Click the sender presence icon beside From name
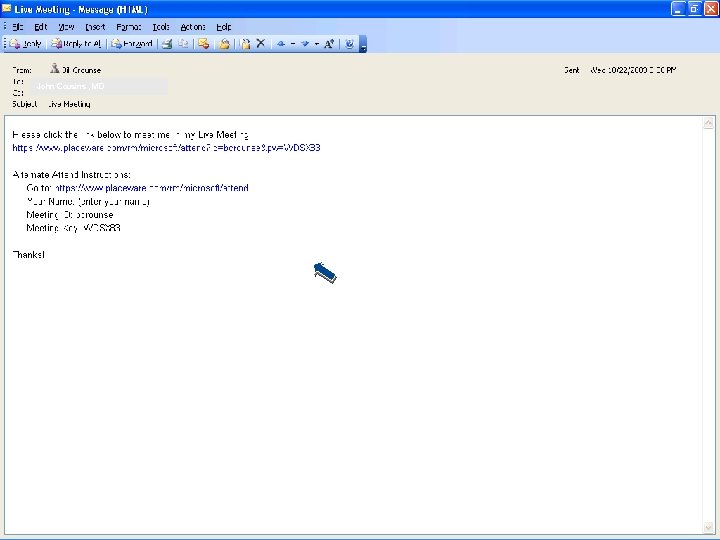This screenshot has height=540, width=720. coord(55,68)
